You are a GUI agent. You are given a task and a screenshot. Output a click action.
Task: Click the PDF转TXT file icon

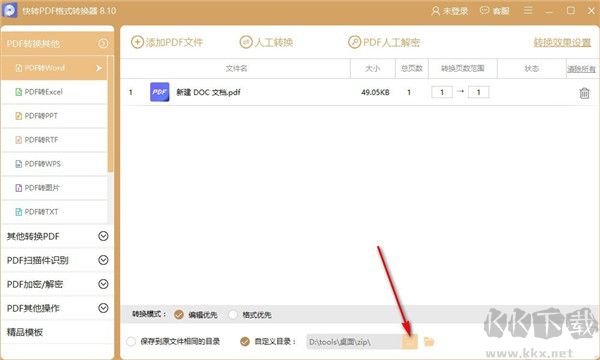click(x=18, y=212)
